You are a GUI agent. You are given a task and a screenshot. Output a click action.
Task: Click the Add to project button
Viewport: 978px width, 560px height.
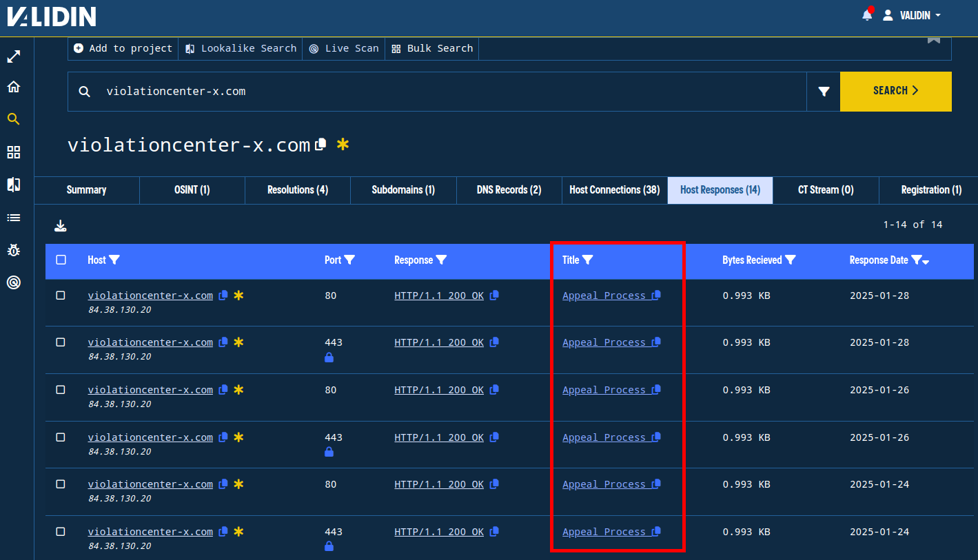(x=123, y=48)
